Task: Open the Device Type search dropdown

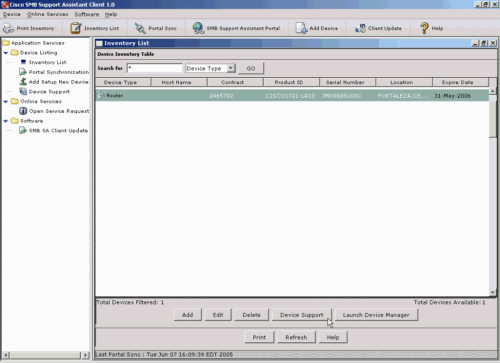Action: [231, 68]
